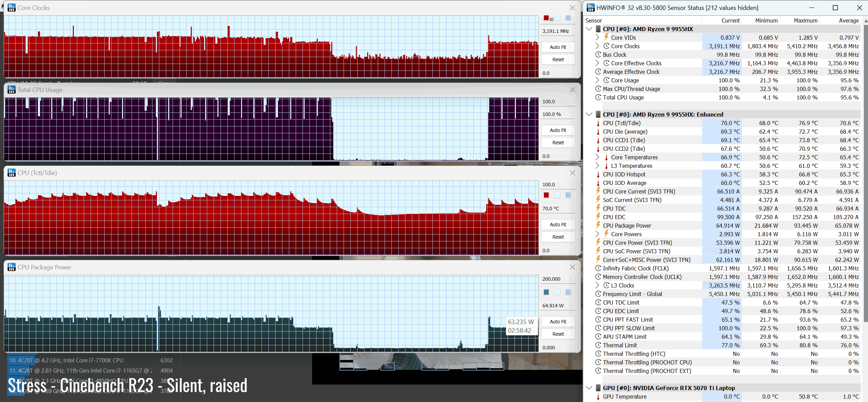Click the 200.000 maximum value field of the Package Power graph

click(x=557, y=279)
